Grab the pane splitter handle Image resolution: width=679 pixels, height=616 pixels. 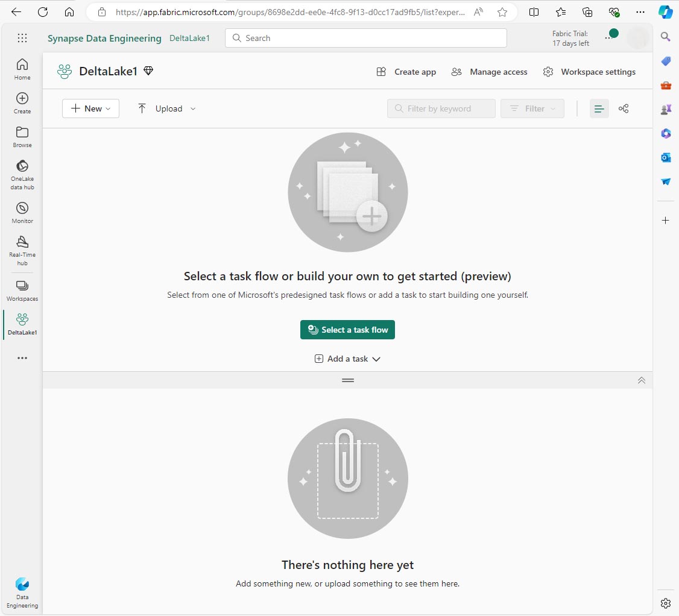348,380
